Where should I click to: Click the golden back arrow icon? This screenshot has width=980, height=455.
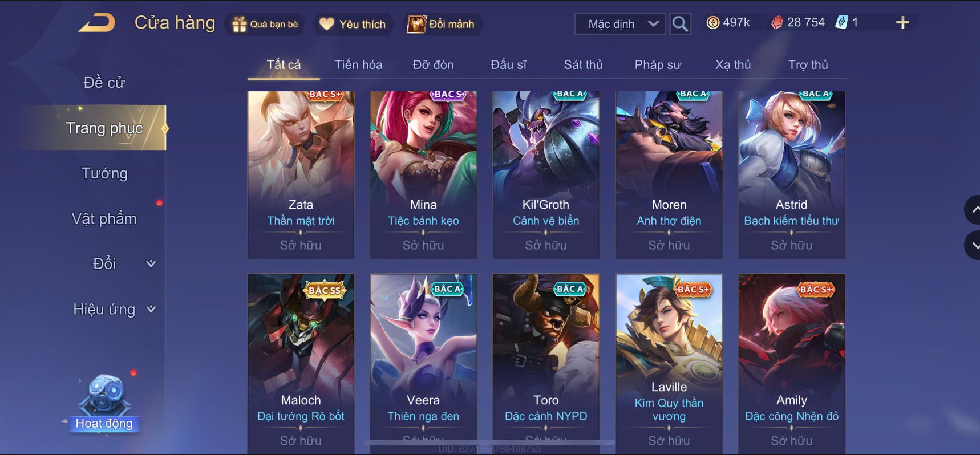click(97, 23)
